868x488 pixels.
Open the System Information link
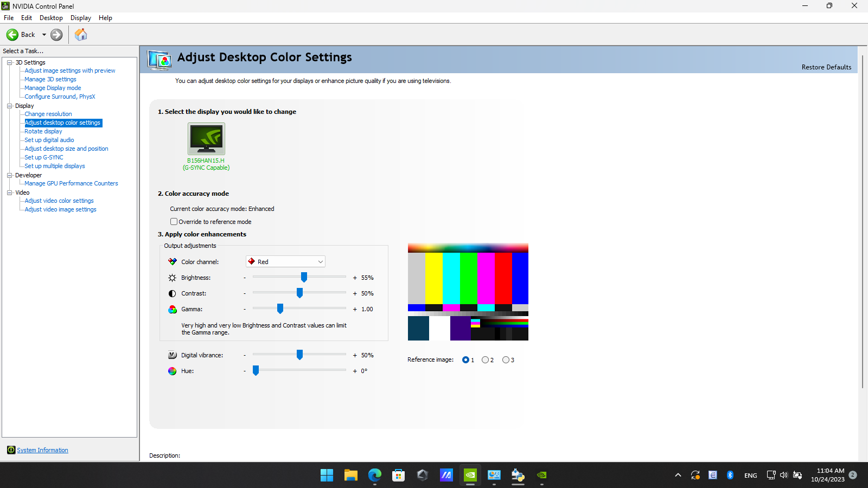point(42,450)
